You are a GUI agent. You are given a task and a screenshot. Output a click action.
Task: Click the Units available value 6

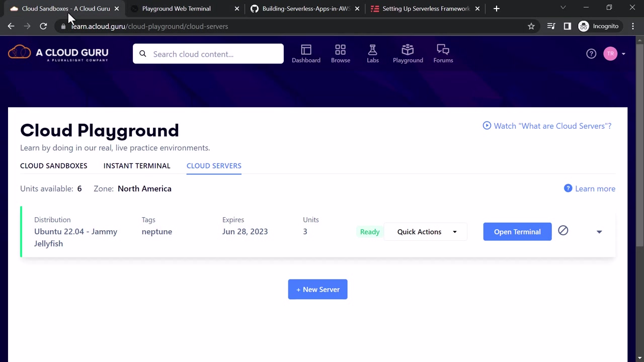coord(79,189)
